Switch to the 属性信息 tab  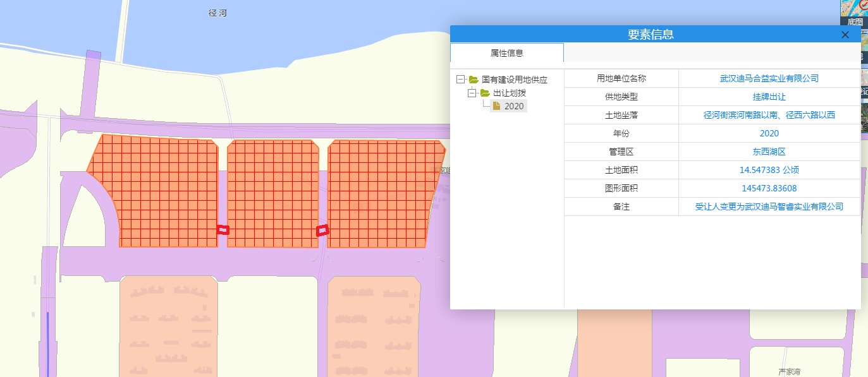coord(507,53)
